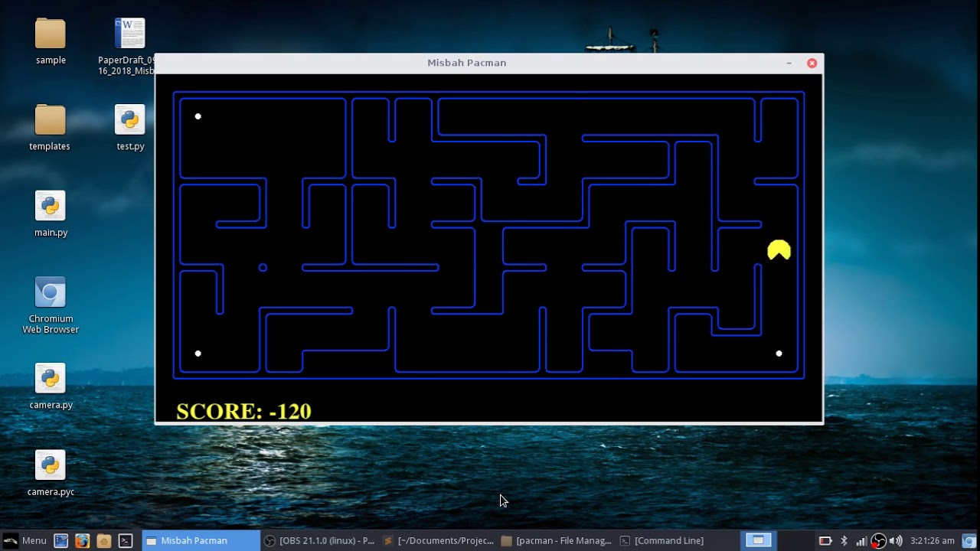Open the network signal tray icon
The image size is (980, 551).
pos(861,540)
